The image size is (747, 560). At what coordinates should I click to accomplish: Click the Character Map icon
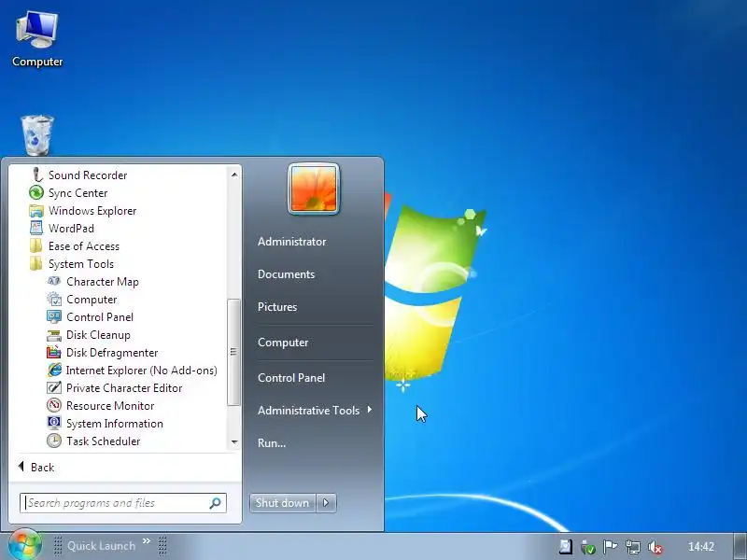(x=54, y=281)
